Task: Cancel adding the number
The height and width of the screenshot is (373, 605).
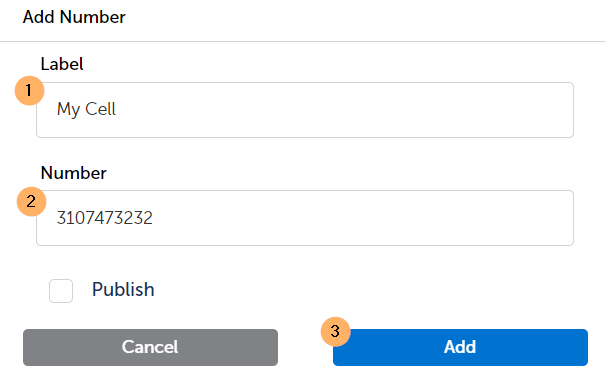Action: [150, 347]
